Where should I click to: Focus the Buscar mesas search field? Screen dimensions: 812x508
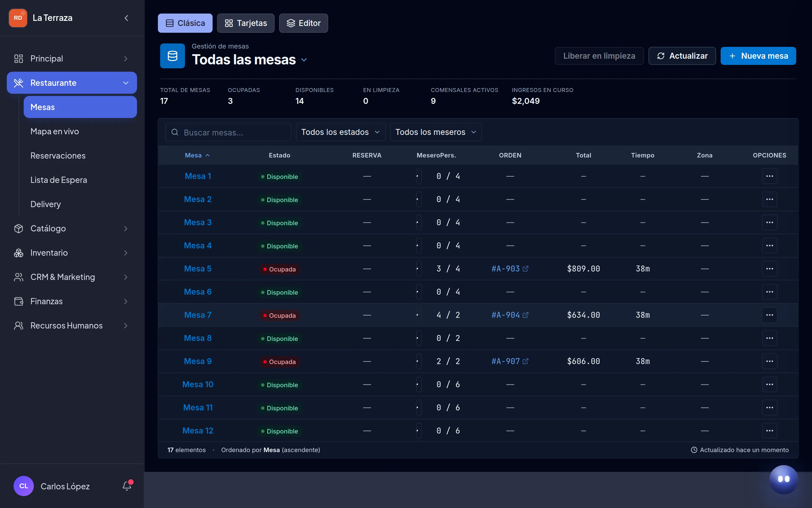pyautogui.click(x=228, y=132)
